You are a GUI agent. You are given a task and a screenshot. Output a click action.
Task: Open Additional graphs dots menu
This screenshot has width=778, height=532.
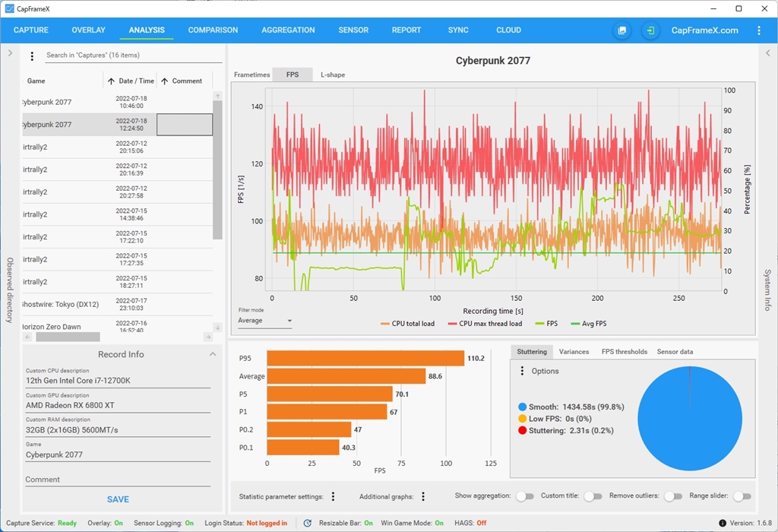click(423, 496)
